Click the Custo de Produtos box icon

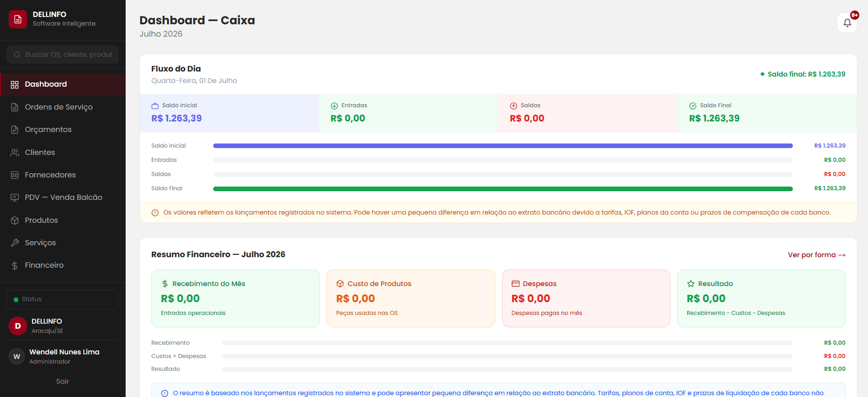pyautogui.click(x=340, y=284)
